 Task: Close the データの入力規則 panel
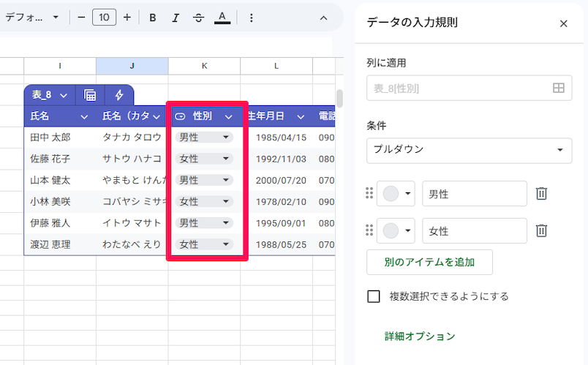pos(563,23)
